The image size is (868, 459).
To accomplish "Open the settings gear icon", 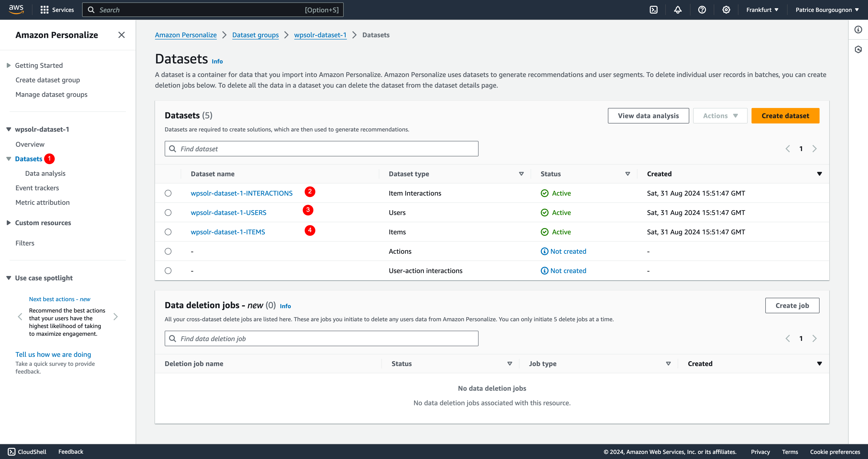I will click(x=726, y=10).
